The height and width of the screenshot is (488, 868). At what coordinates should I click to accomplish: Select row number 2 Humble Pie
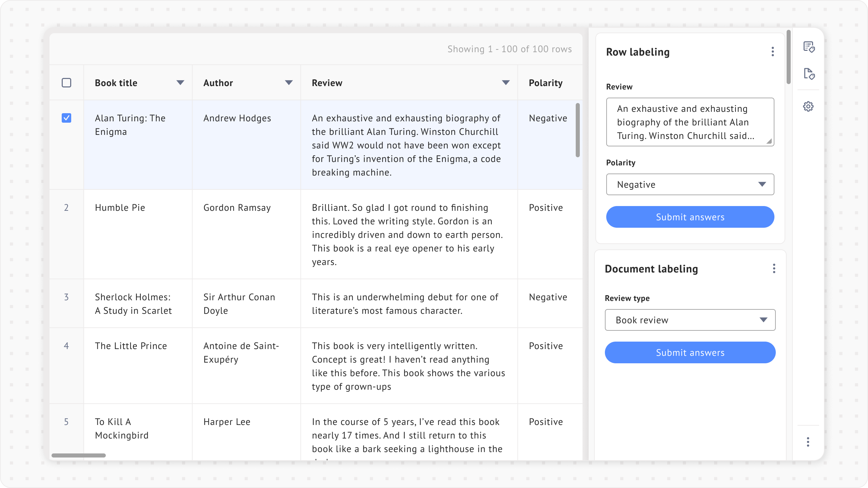[66, 207]
